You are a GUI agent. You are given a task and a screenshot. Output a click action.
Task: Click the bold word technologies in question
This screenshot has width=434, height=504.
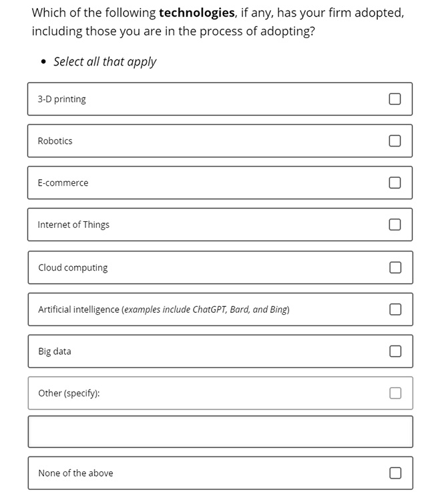tap(197, 13)
